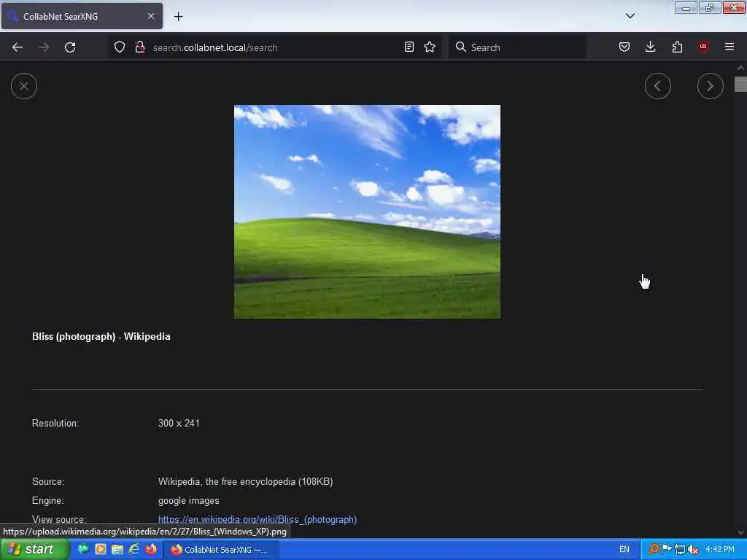Open a new tab with plus button
Viewport: 747px width, 560px height.
178,17
